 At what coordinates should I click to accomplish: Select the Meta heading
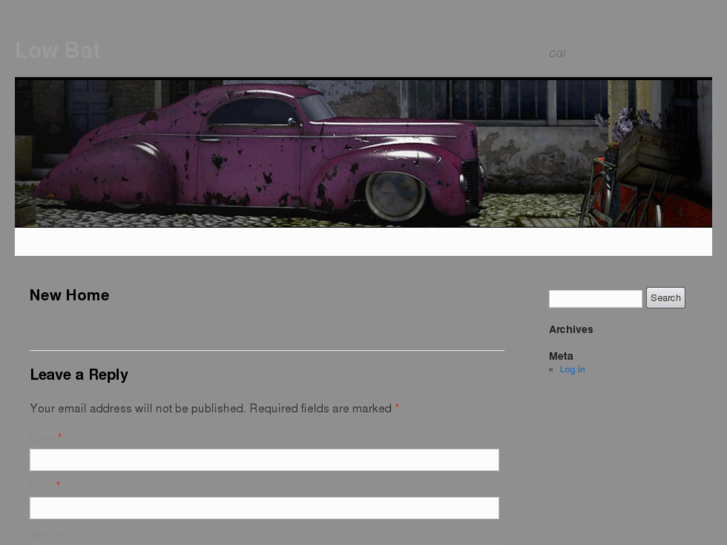coord(561,356)
